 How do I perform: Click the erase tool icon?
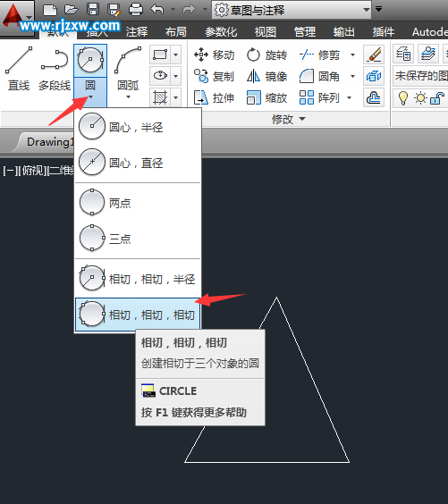(374, 55)
